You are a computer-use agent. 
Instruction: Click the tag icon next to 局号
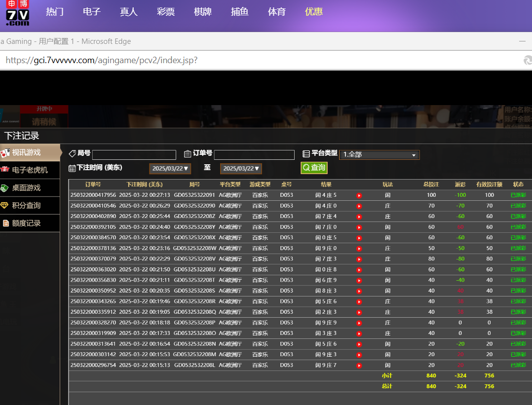tap(72, 154)
